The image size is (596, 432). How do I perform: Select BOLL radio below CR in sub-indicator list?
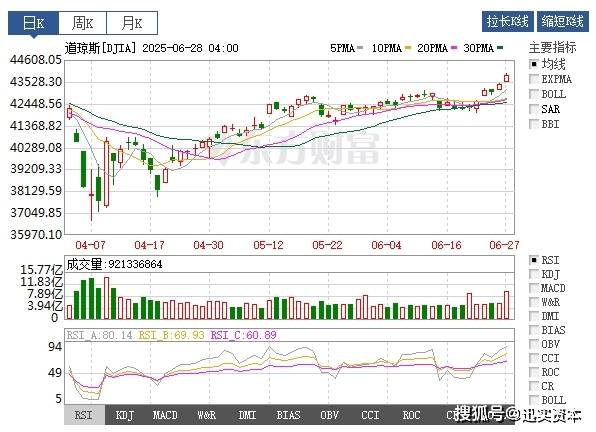coord(534,400)
